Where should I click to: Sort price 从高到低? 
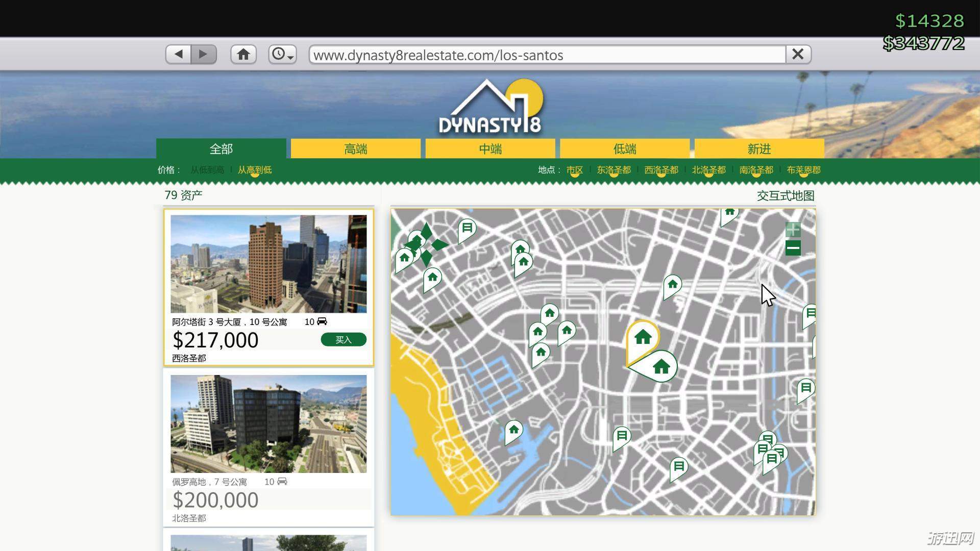click(255, 170)
